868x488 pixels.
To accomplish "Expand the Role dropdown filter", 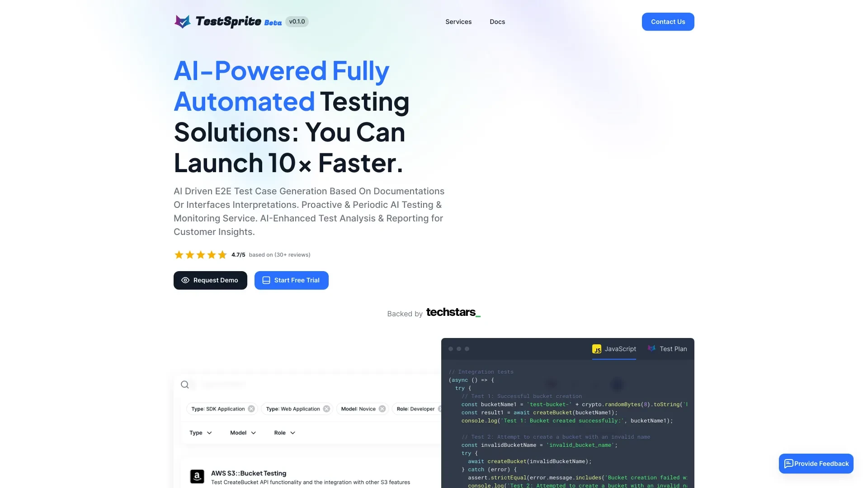I will click(284, 432).
